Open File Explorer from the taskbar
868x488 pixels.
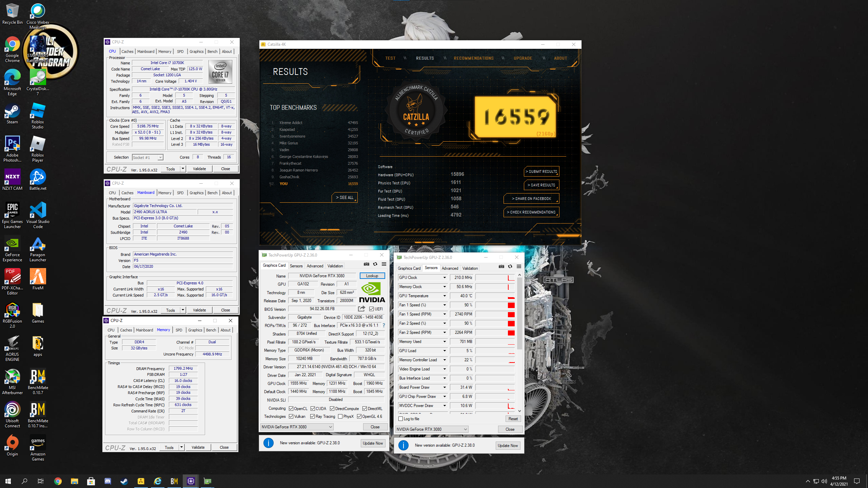(75, 481)
